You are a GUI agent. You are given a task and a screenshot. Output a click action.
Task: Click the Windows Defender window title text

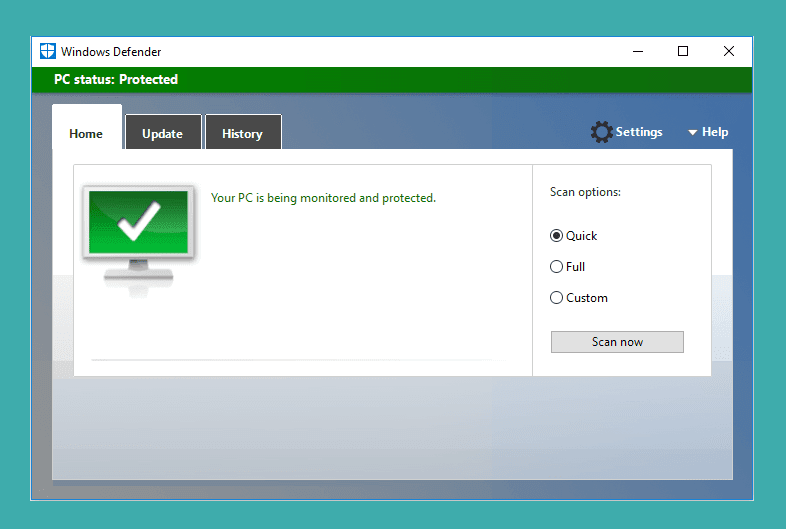coord(111,52)
